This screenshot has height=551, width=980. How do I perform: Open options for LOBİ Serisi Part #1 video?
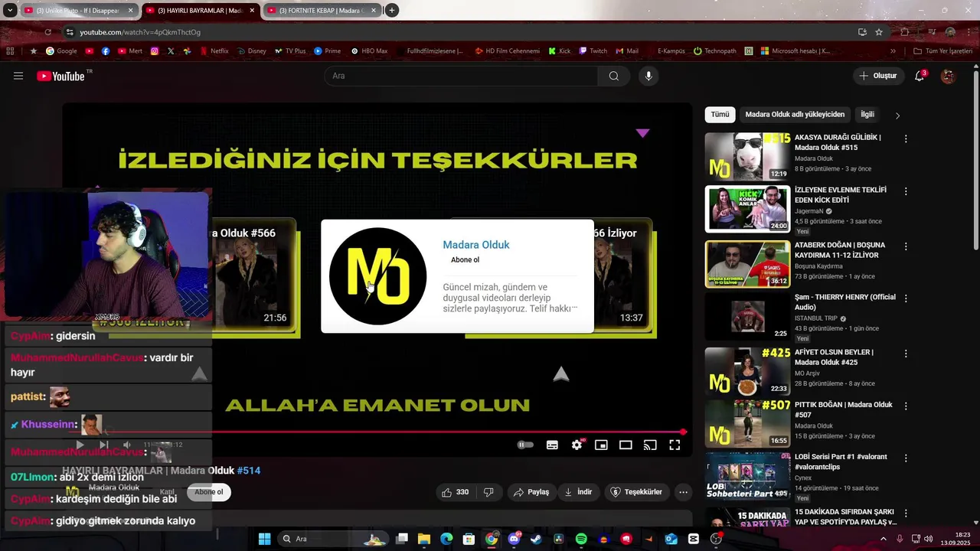click(x=906, y=458)
